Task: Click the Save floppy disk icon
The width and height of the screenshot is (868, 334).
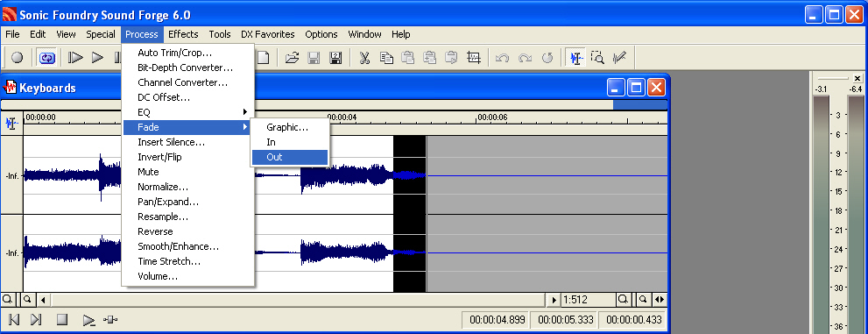Action: [x=314, y=58]
